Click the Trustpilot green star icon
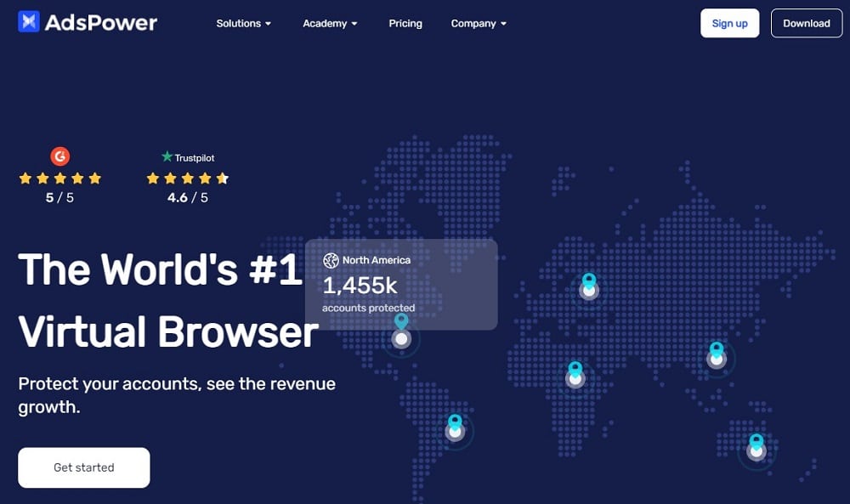 point(167,156)
